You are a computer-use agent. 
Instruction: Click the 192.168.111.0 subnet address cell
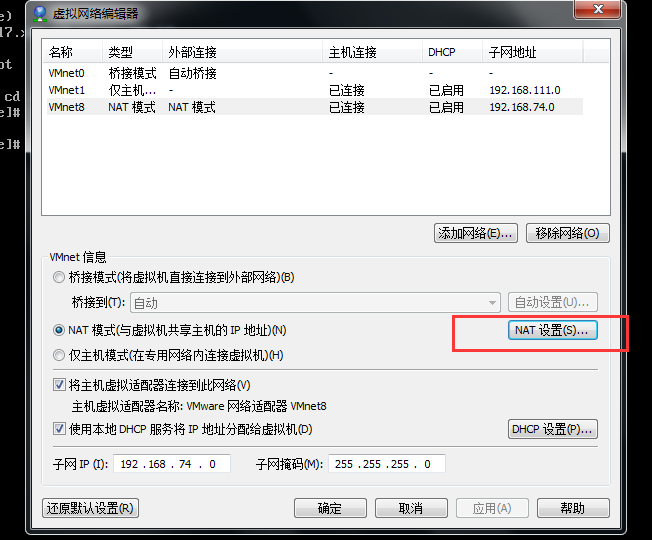[x=525, y=90]
